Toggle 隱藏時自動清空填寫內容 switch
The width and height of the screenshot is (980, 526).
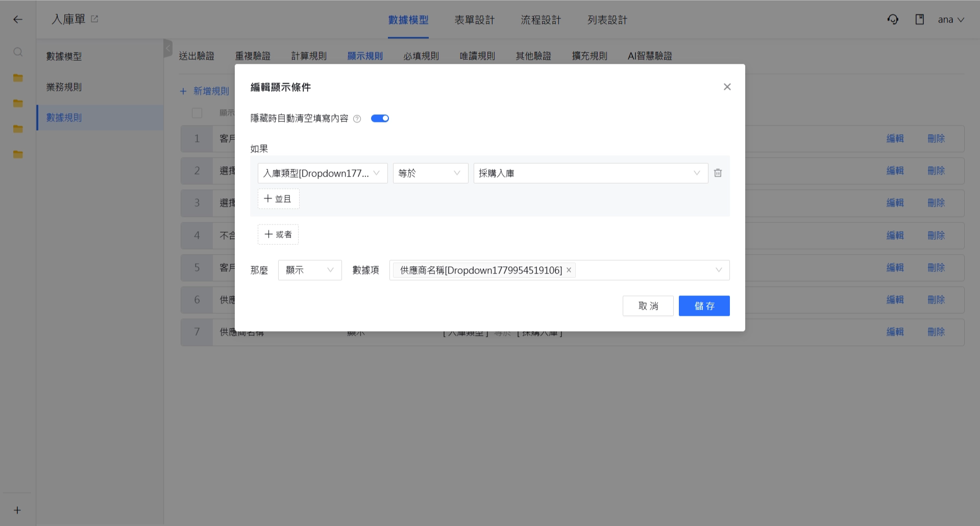380,118
